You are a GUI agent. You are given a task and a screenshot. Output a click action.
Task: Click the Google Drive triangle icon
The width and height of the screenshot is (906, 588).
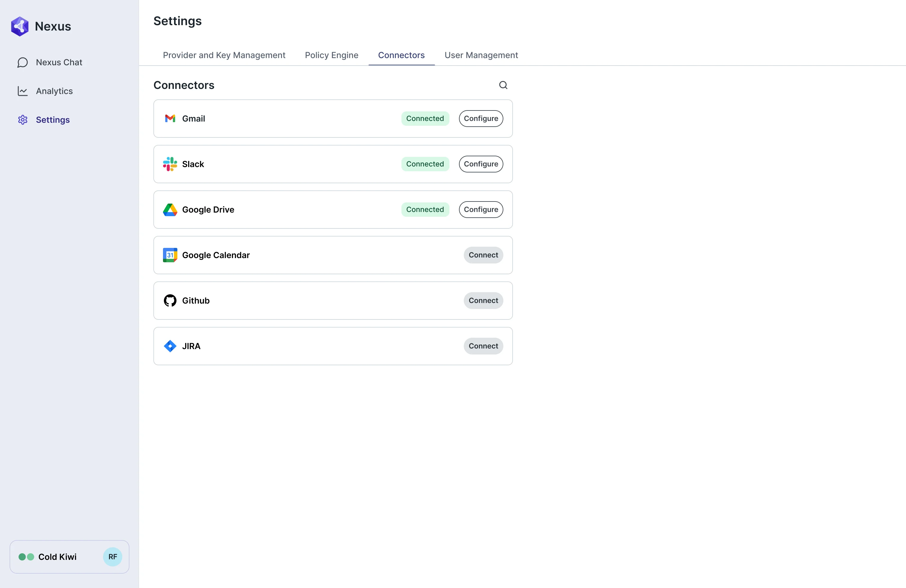170,210
